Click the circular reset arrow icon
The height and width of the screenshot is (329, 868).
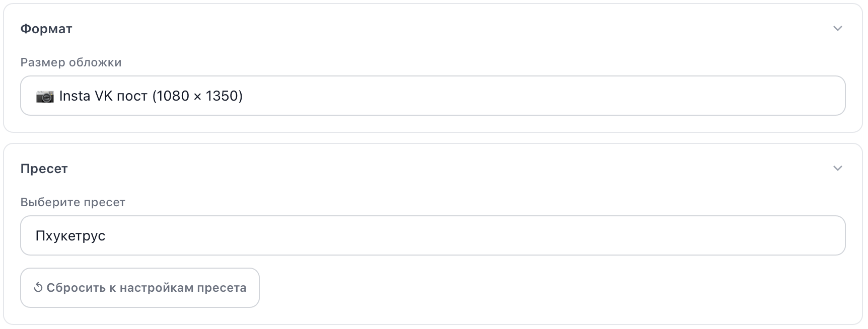click(38, 288)
